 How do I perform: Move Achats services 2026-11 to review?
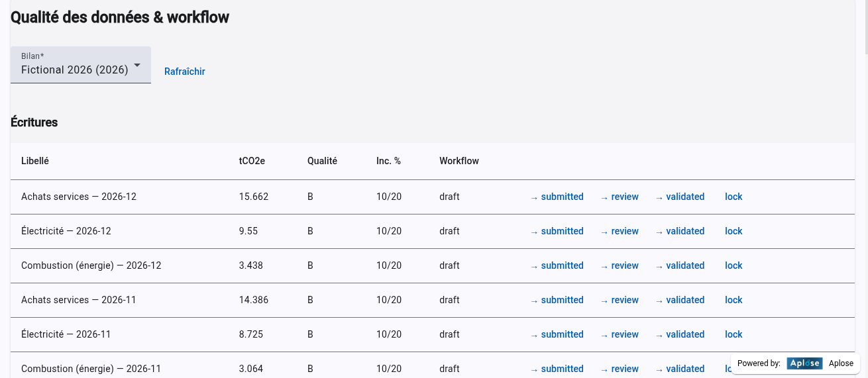(x=620, y=300)
